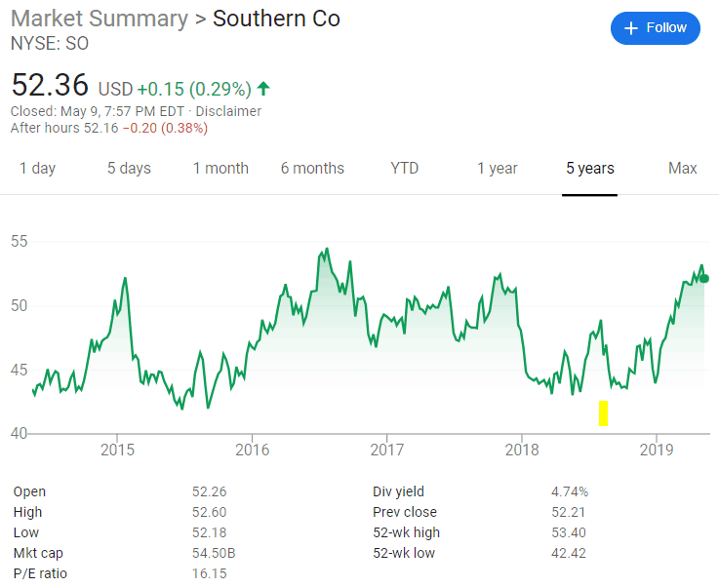Click the Disclaimer link
This screenshot has height=588, width=719.
(228, 111)
